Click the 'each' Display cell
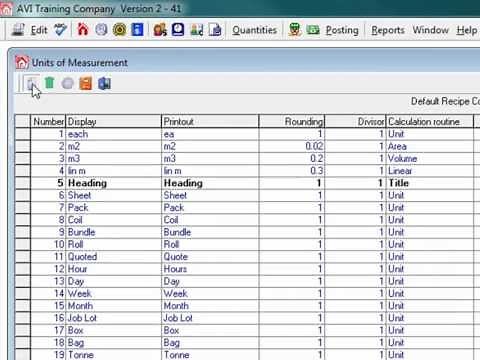 pyautogui.click(x=114, y=134)
